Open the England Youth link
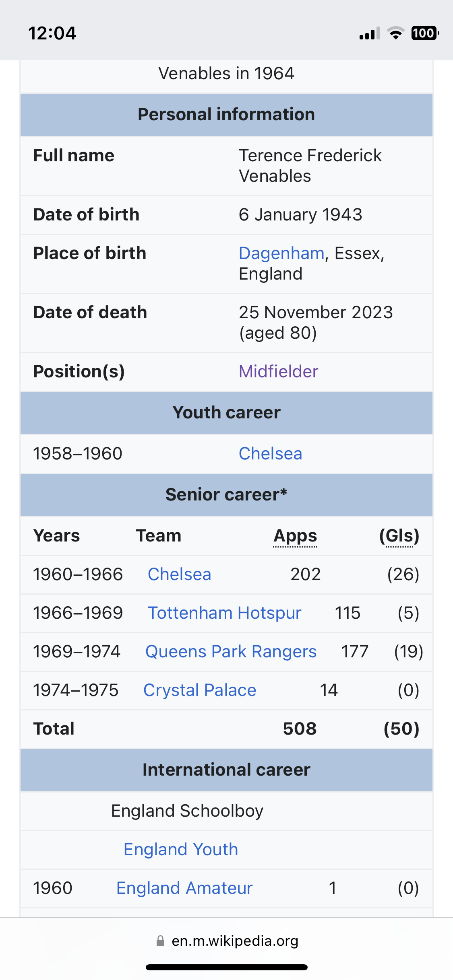The height and width of the screenshot is (980, 453). [181, 849]
